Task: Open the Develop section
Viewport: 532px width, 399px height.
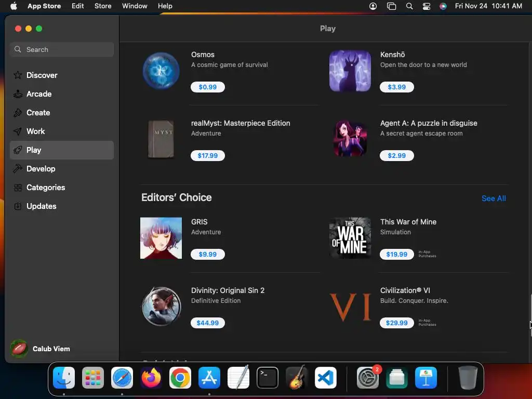Action: click(62, 169)
